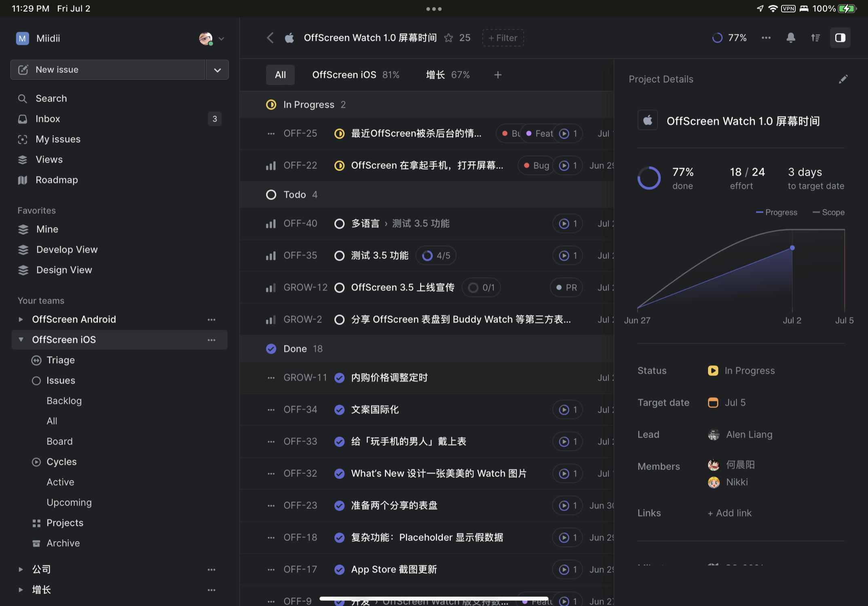Collapse the OffScreen iOS team
868x606 pixels.
coord(21,340)
